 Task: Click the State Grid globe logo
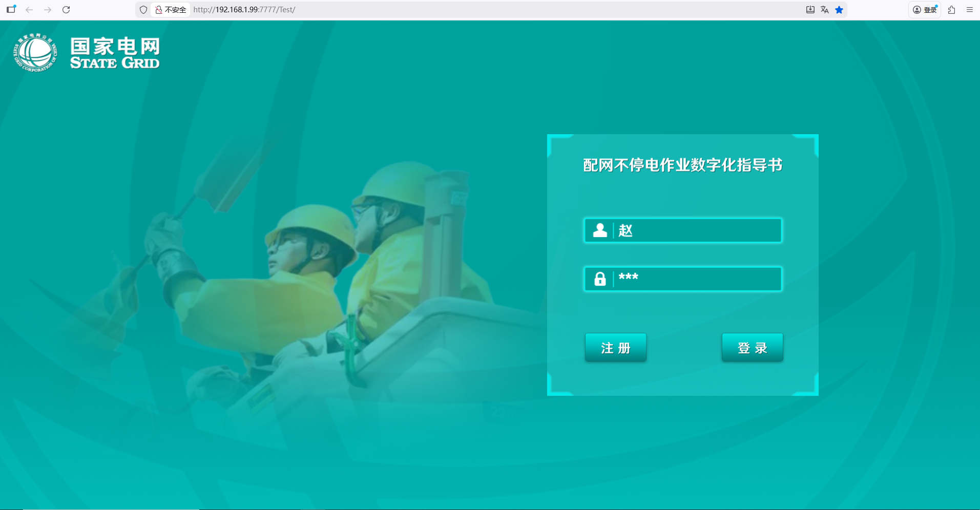pyautogui.click(x=35, y=52)
